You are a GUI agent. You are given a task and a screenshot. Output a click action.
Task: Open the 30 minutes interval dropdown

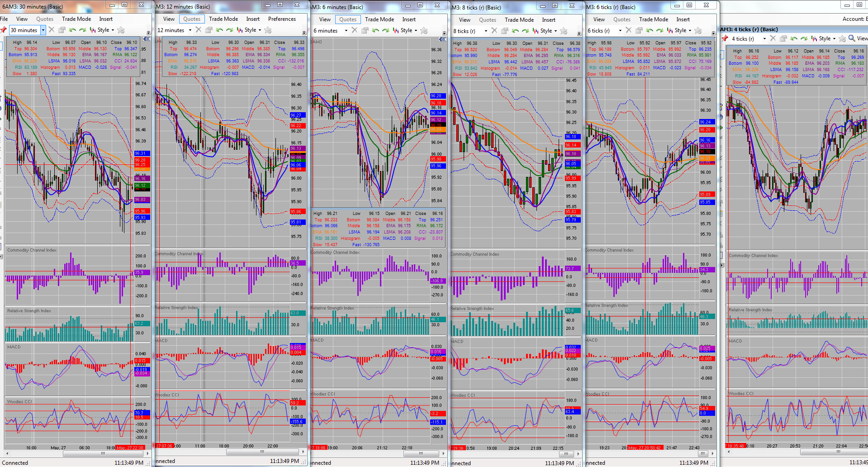43,30
